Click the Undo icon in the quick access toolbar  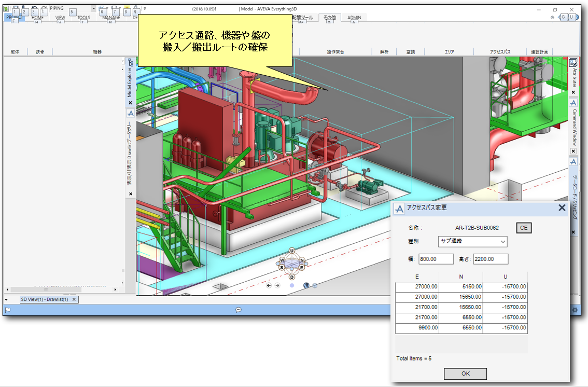coord(34,7)
